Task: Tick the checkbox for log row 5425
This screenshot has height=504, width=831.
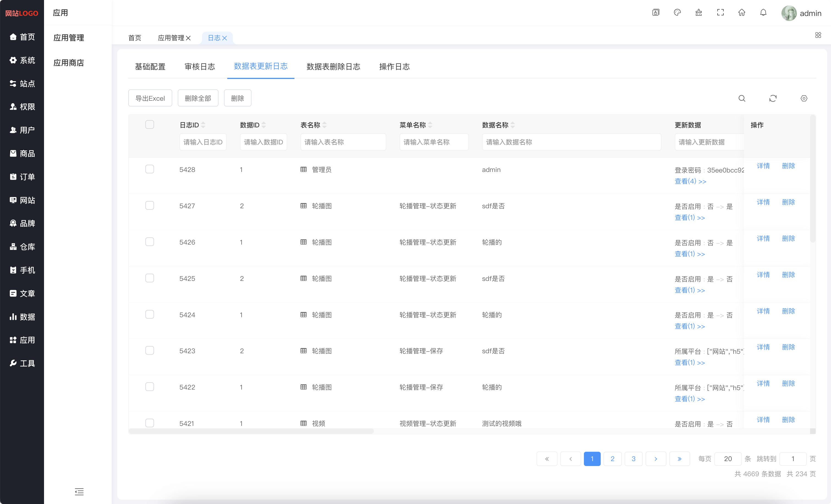Action: 149,278
